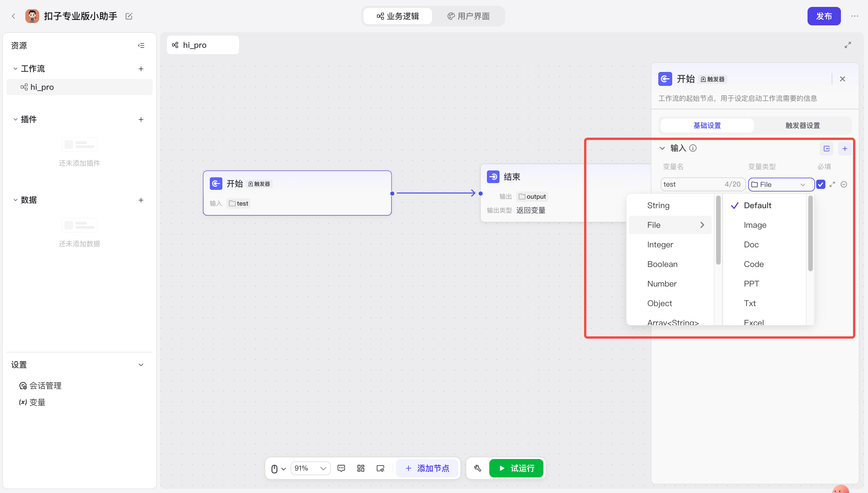The width and height of the screenshot is (868, 493).
Task: Click the 发布 publish button
Action: pos(824,16)
